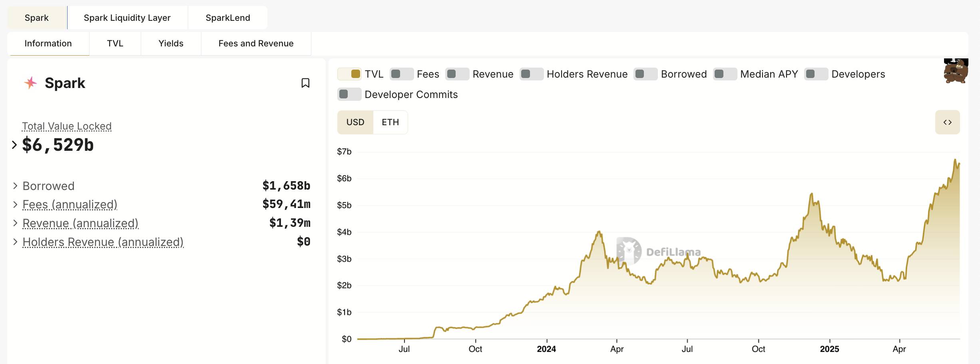Click the Holders Revenue (annualized) label
The height and width of the screenshot is (364, 980).
103,242
